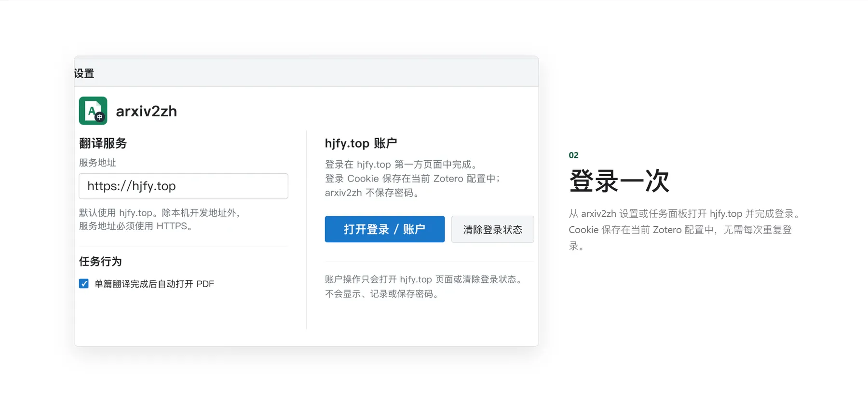The height and width of the screenshot is (402, 868).
Task: Click the note 不会显示、记录或保存密码
Action: click(383, 294)
